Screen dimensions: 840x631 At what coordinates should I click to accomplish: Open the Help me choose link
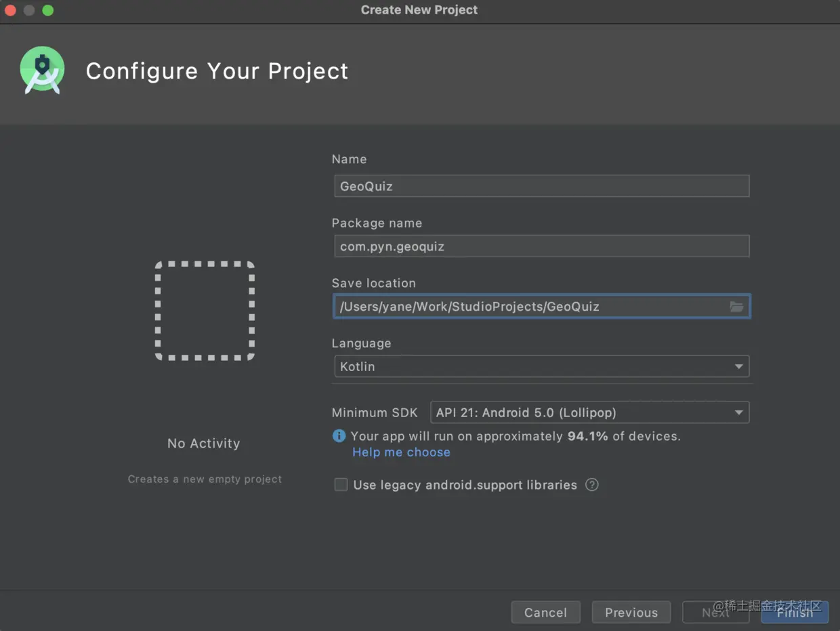[x=401, y=452]
